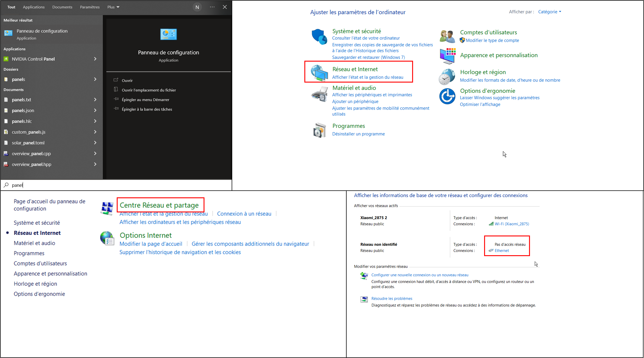Click the Apparence et personnalisation monitor icon

click(x=447, y=56)
